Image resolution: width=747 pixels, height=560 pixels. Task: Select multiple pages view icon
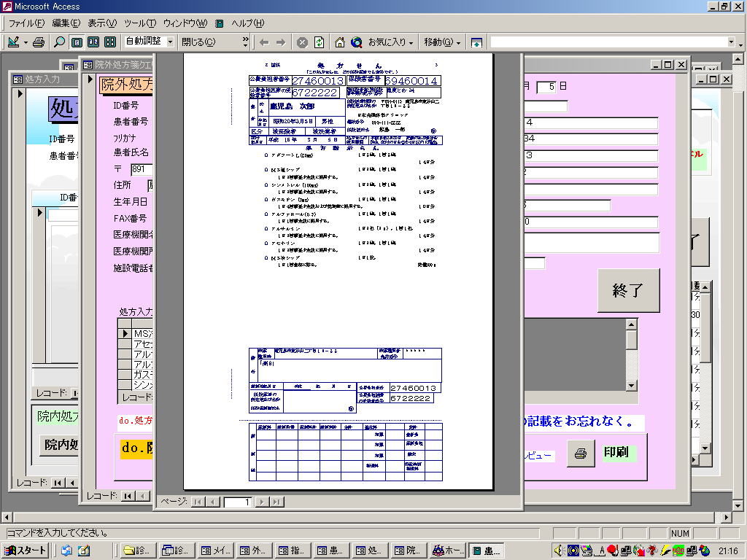click(x=110, y=42)
